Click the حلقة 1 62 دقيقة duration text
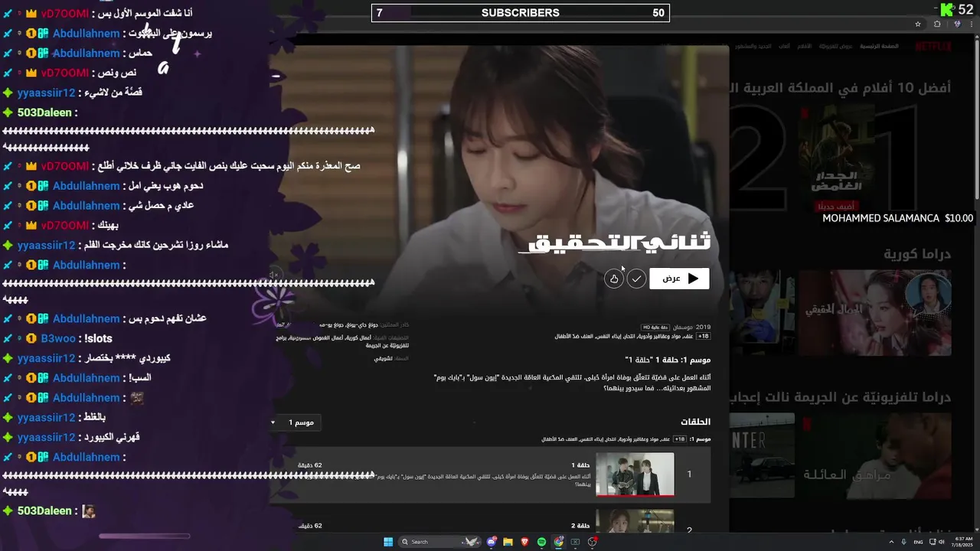 coord(309,465)
